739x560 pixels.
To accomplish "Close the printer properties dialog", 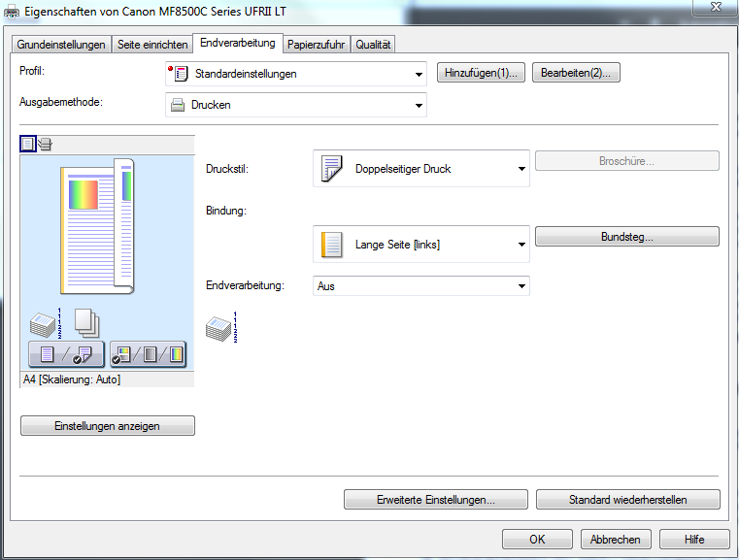I will coord(716,7).
